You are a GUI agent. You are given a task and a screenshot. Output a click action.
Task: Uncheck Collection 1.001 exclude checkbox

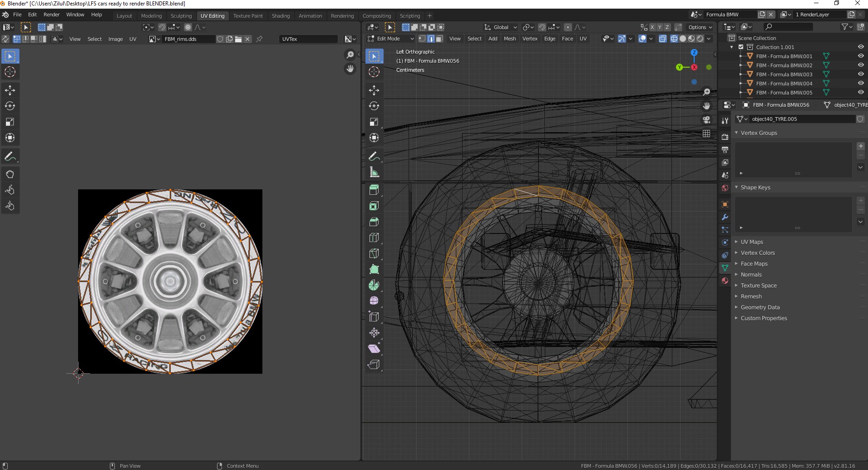point(741,47)
